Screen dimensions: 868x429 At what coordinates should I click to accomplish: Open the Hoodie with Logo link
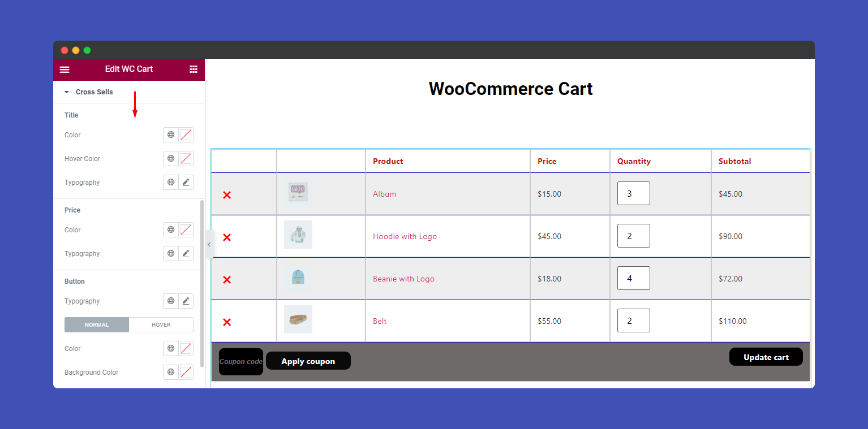click(405, 236)
